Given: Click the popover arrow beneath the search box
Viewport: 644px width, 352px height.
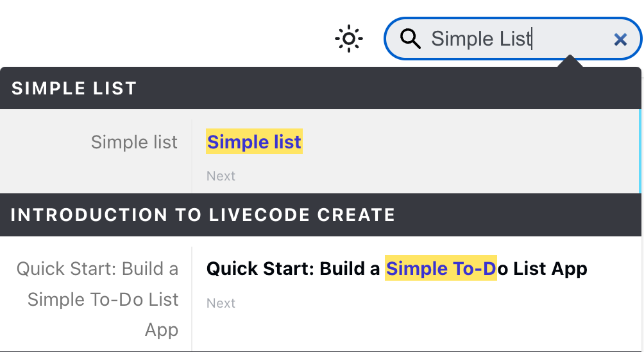Looking at the screenshot, I should (x=570, y=62).
